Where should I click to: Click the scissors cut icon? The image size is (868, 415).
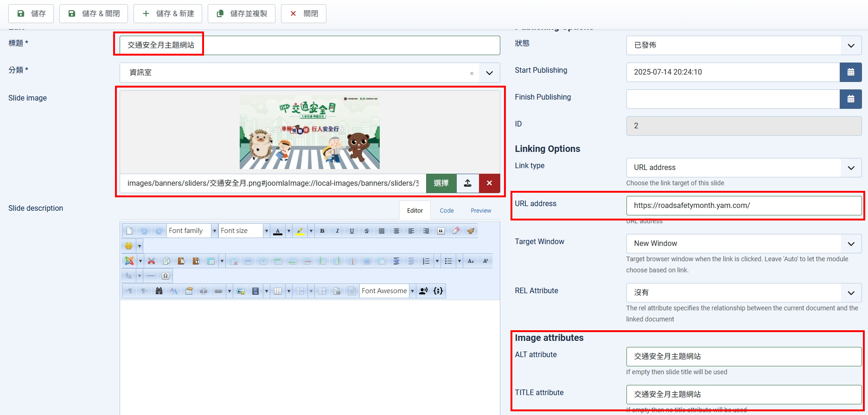(x=151, y=261)
